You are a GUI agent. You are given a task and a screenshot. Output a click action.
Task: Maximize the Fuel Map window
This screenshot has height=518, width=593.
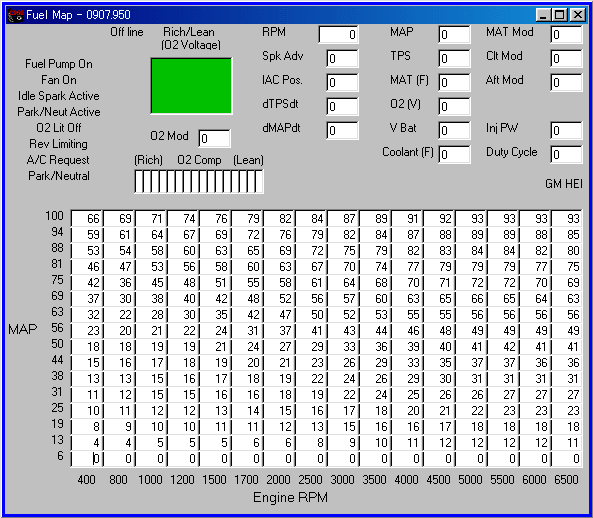pos(560,15)
